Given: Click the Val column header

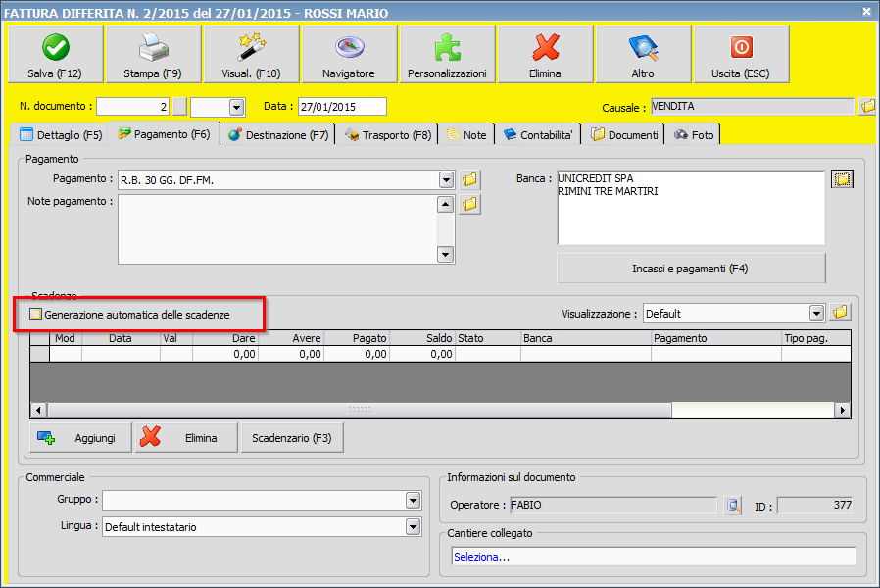Looking at the screenshot, I should click(176, 338).
